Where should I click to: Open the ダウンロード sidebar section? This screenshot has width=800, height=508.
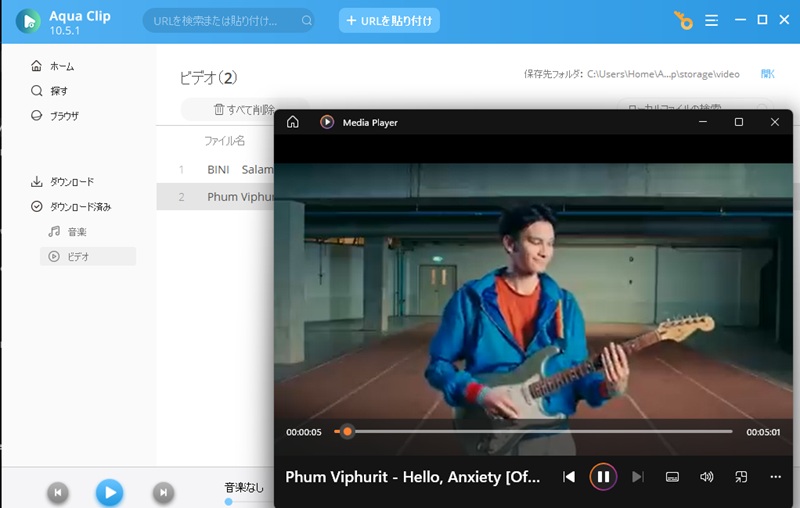(x=62, y=182)
